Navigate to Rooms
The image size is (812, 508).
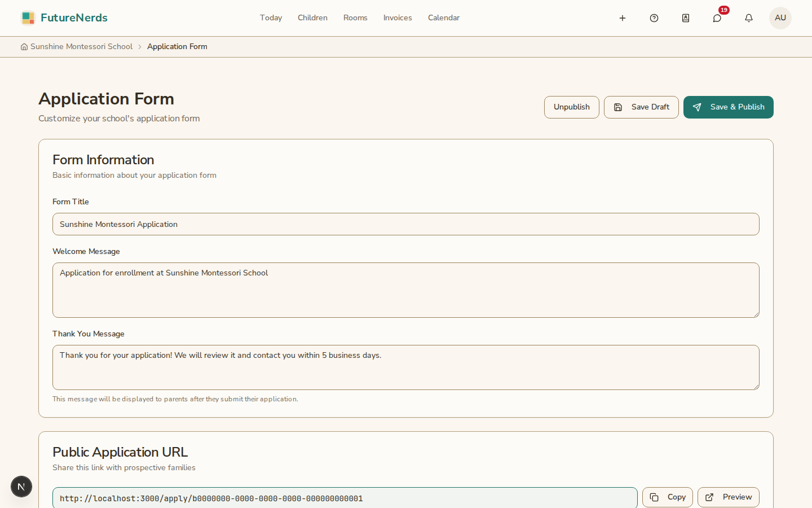coord(355,18)
